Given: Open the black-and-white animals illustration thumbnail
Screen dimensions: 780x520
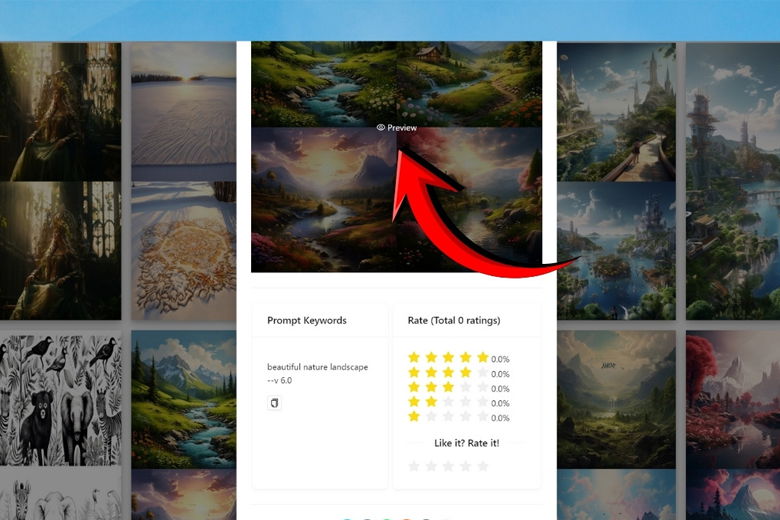Looking at the screenshot, I should pyautogui.click(x=60, y=400).
